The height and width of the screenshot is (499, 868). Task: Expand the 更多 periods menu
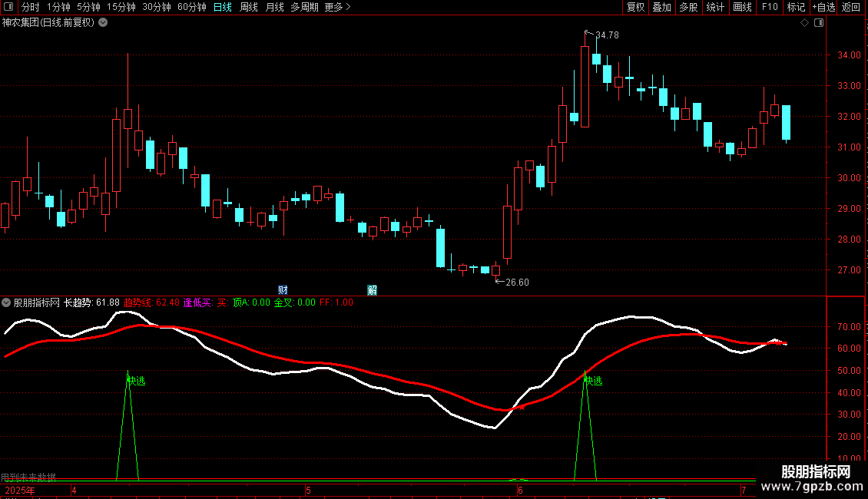(x=337, y=7)
